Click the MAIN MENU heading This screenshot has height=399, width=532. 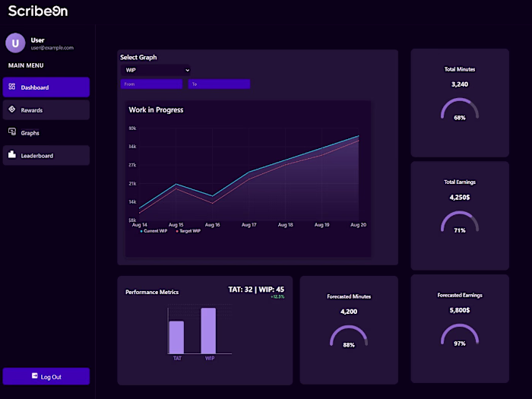click(x=26, y=65)
